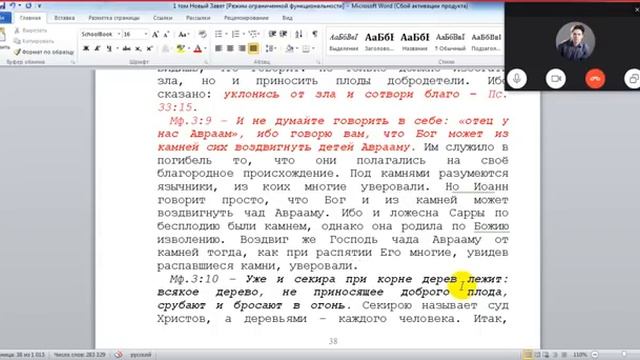Clear all formatting from selection
This screenshot has height=360, width=640.
click(202, 35)
